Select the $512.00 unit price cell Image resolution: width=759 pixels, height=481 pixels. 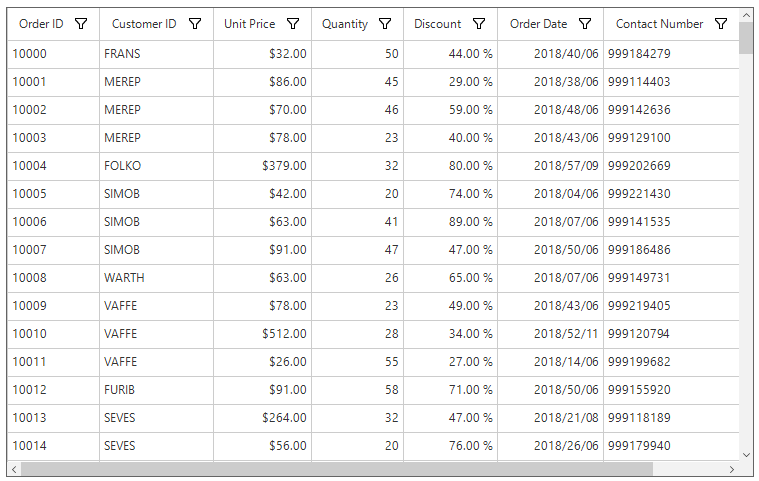[262, 334]
